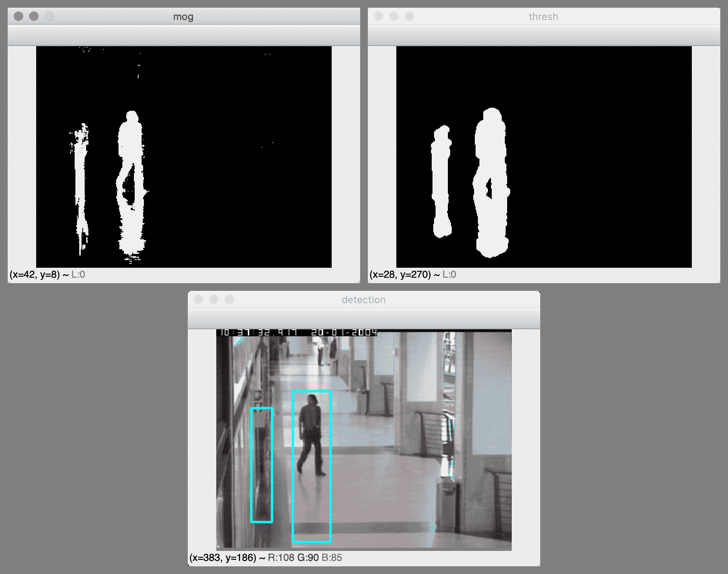This screenshot has height=574, width=728.
Task: Minimize the detection window
Action: 214,299
